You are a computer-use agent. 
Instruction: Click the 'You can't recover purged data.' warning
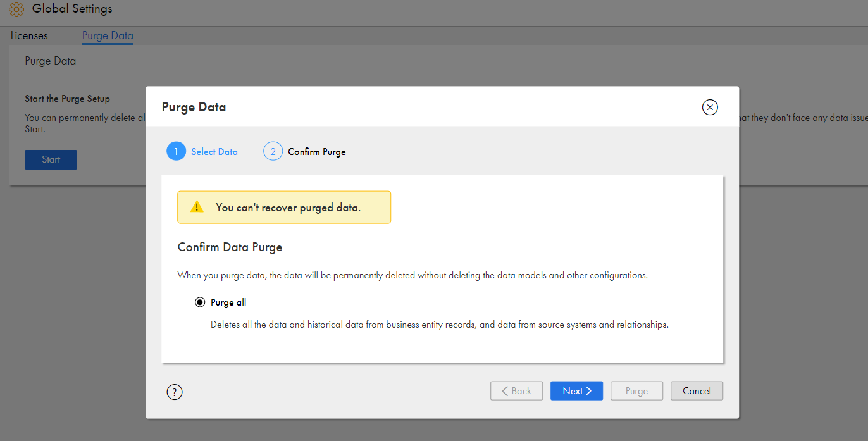pos(284,208)
